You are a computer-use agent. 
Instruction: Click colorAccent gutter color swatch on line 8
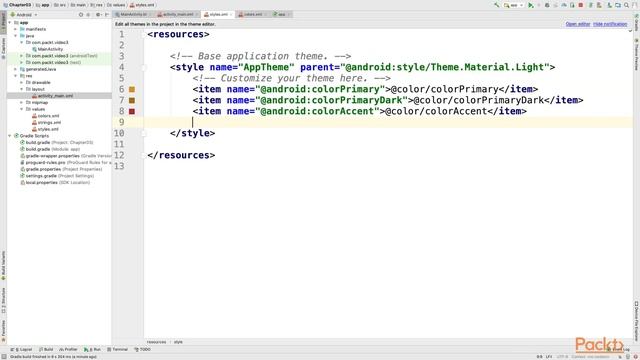click(x=132, y=111)
